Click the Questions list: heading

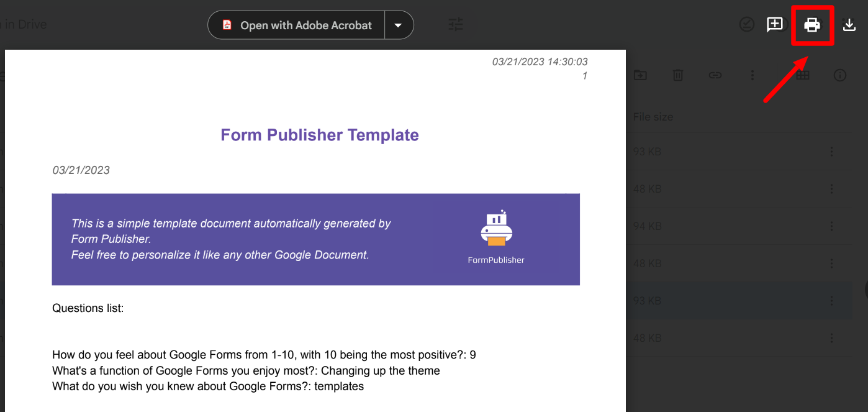point(88,308)
